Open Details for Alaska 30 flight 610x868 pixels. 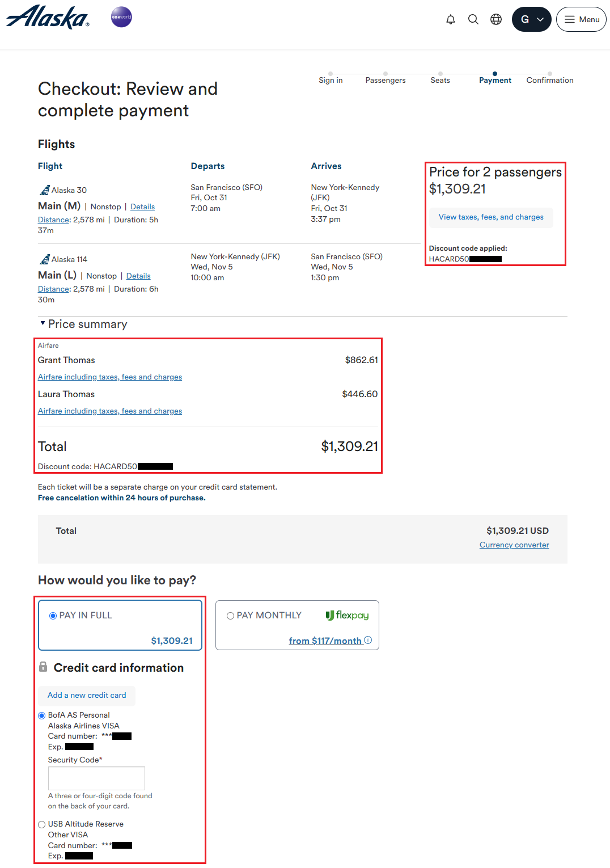point(142,207)
